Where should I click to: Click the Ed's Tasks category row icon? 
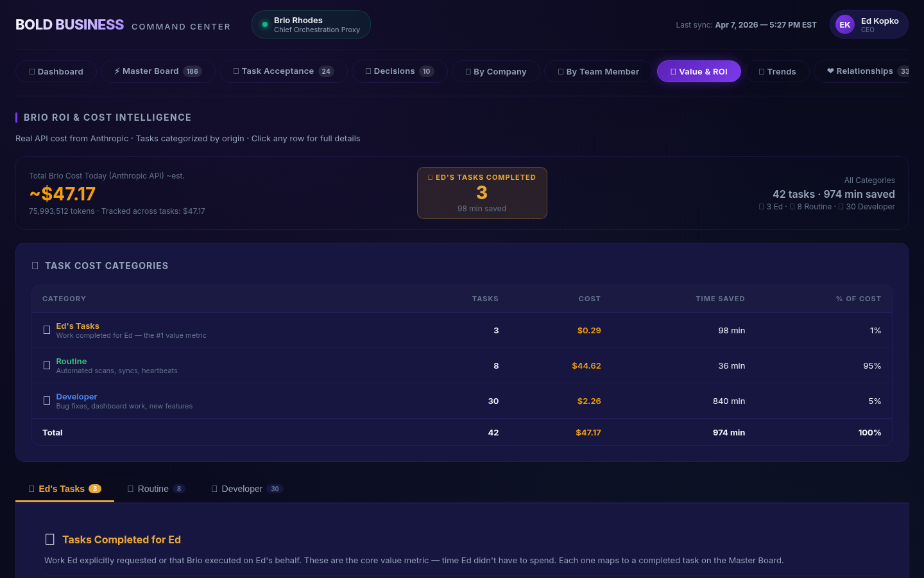click(47, 329)
